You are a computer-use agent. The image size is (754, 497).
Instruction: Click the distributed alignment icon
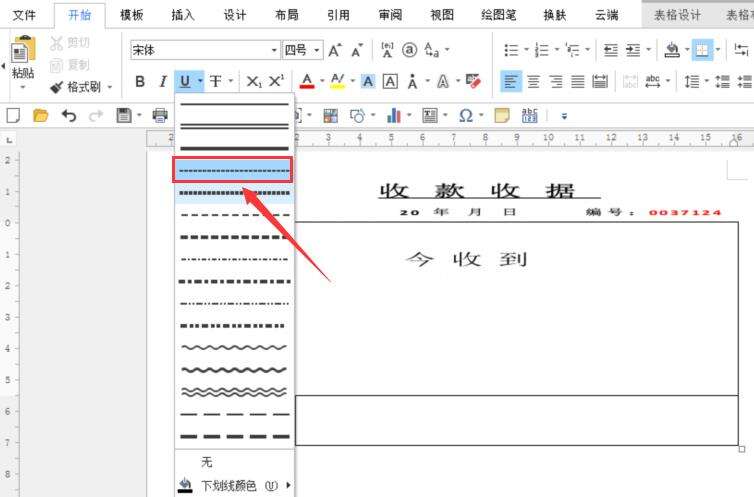point(600,82)
